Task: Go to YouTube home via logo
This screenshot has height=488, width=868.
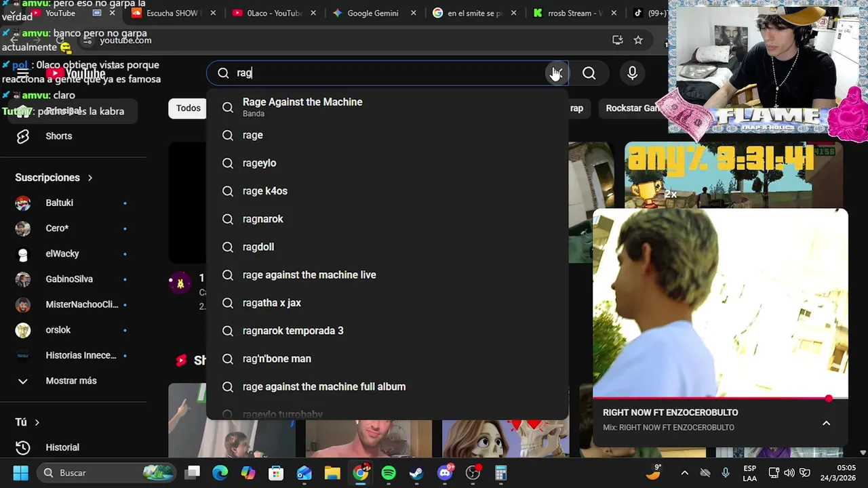Action: click(x=76, y=73)
